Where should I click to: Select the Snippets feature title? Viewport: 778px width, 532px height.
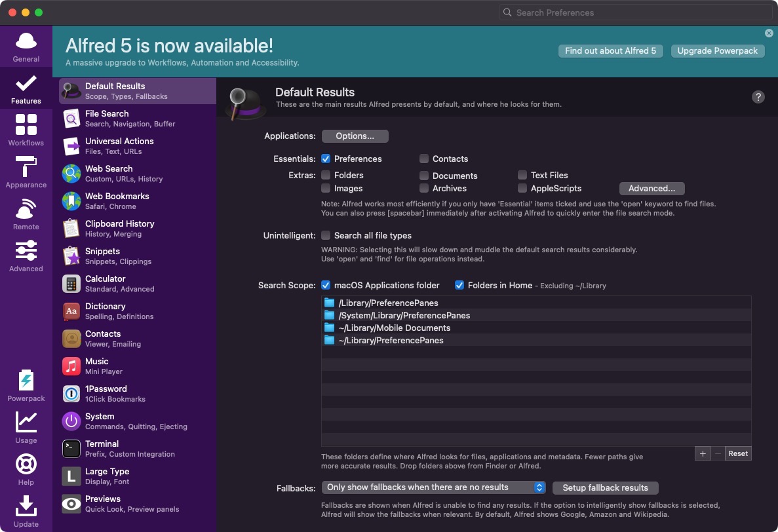(102, 252)
